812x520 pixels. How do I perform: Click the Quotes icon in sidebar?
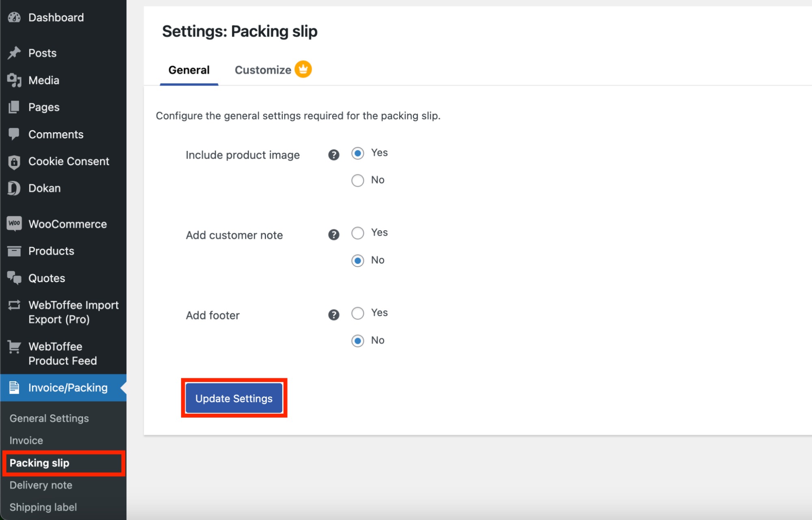[x=15, y=277]
